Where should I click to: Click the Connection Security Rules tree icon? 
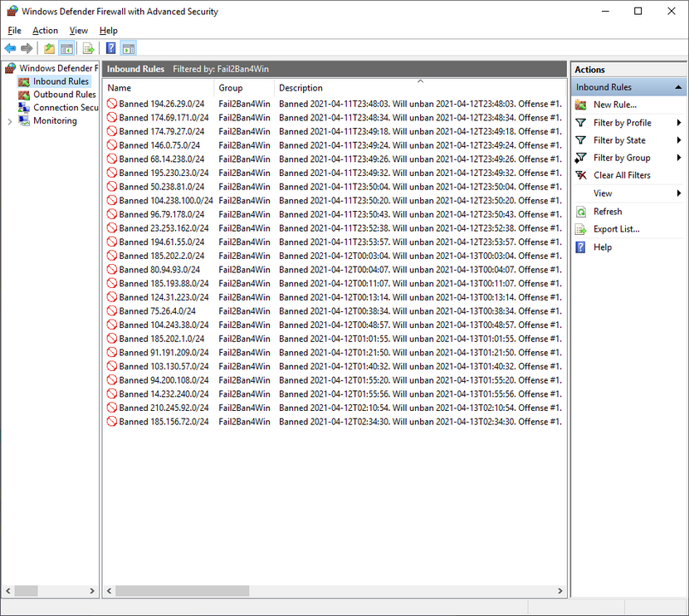(24, 108)
